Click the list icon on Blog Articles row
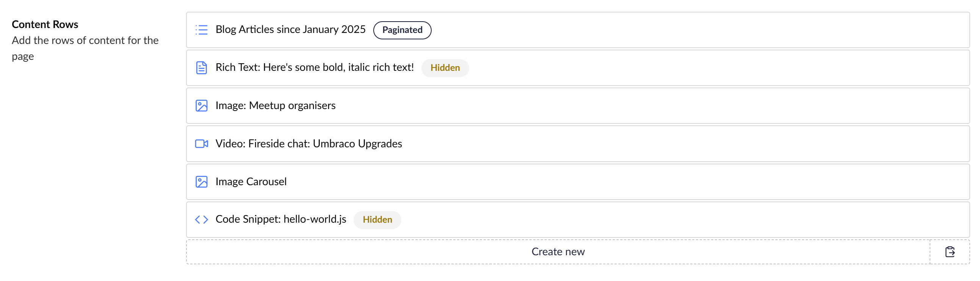980x281 pixels. point(201,30)
